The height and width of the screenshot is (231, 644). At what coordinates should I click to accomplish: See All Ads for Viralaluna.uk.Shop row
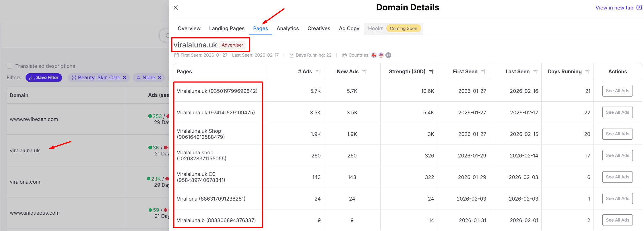pyautogui.click(x=618, y=134)
